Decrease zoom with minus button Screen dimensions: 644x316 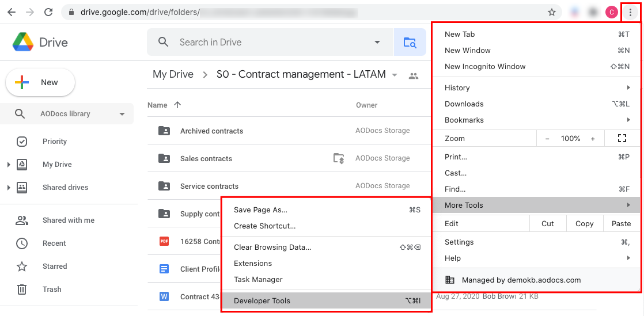(547, 139)
